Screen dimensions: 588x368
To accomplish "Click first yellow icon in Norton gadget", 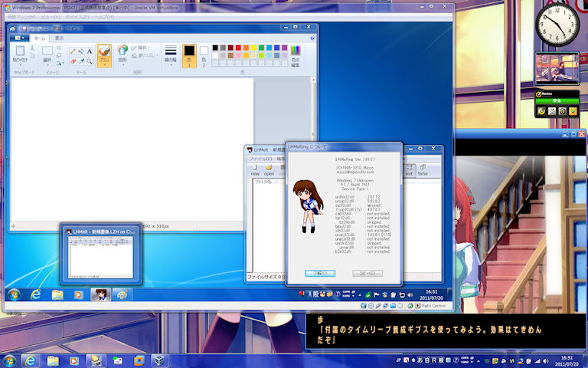I will coord(541,111).
